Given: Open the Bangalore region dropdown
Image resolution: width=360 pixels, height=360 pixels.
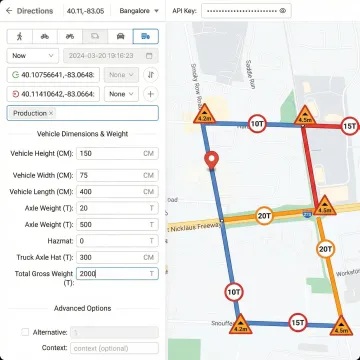Looking at the screenshot, I should (x=139, y=11).
